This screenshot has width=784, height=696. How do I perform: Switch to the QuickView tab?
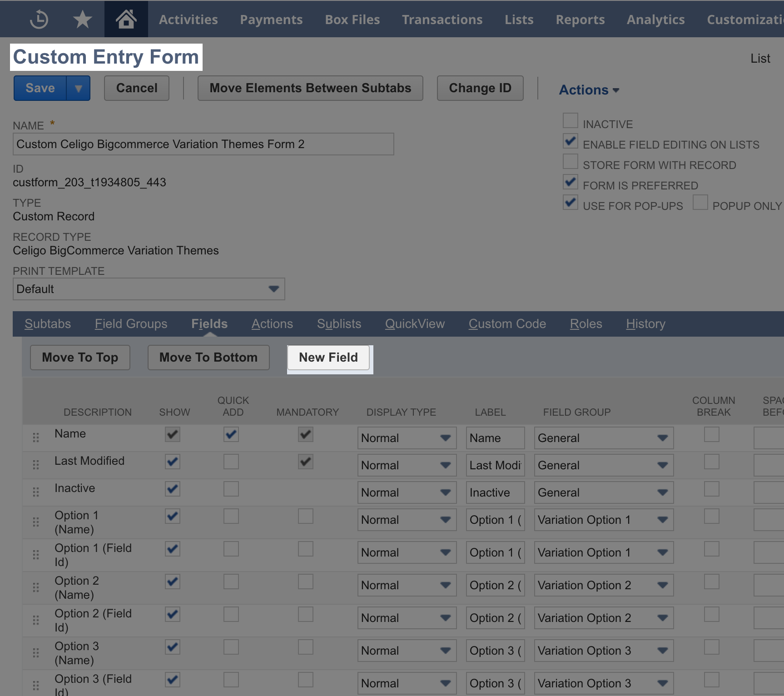click(x=415, y=324)
